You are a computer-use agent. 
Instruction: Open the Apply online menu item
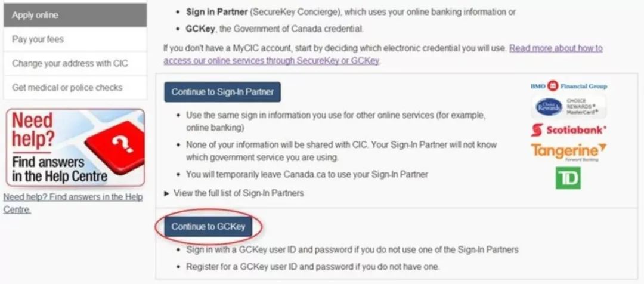(x=75, y=15)
